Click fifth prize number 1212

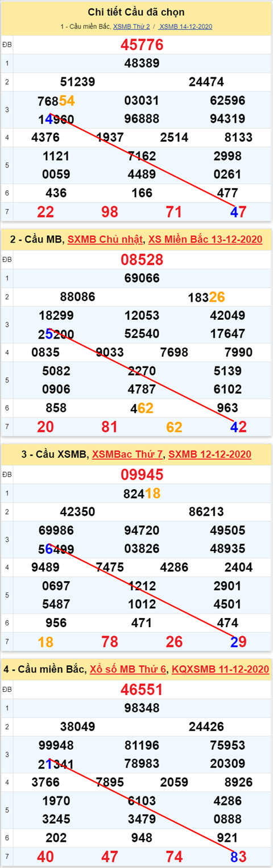142,586
